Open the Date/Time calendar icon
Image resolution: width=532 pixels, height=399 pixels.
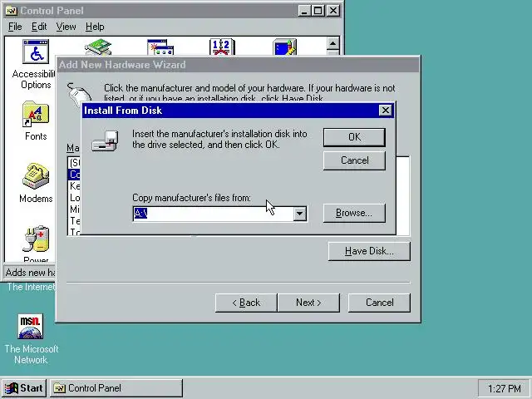coord(222,47)
